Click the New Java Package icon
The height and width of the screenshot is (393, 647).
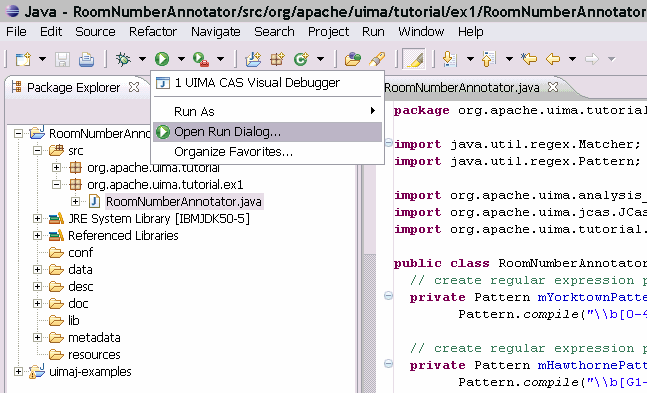coord(277,59)
